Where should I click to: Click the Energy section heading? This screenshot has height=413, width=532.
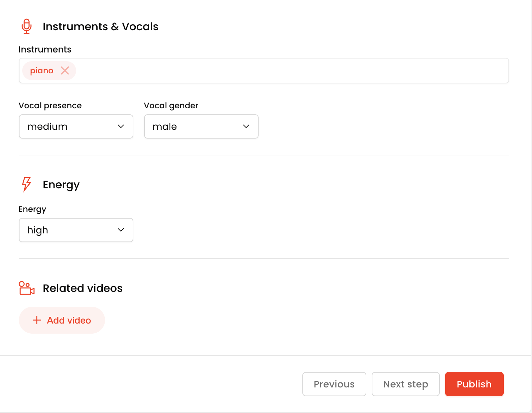tap(61, 185)
